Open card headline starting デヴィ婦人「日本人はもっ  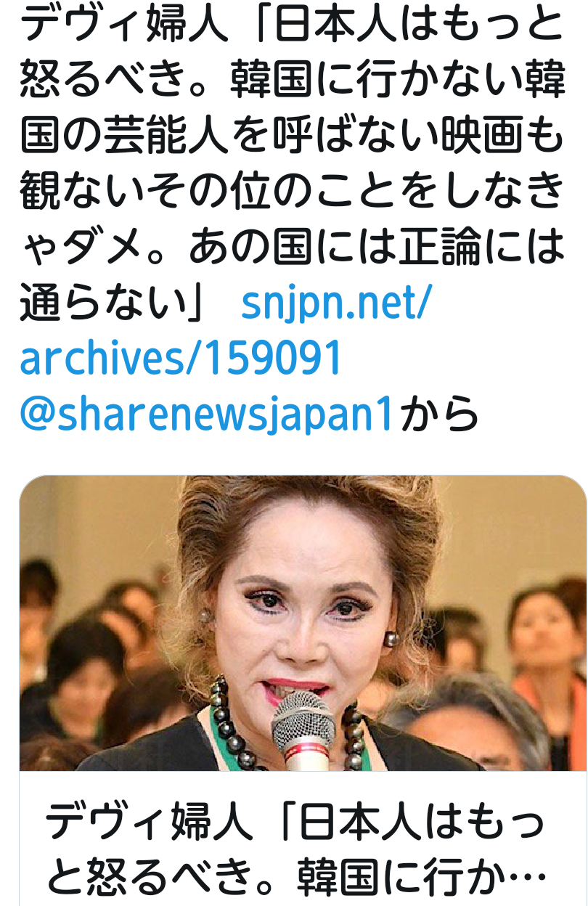pos(295,823)
